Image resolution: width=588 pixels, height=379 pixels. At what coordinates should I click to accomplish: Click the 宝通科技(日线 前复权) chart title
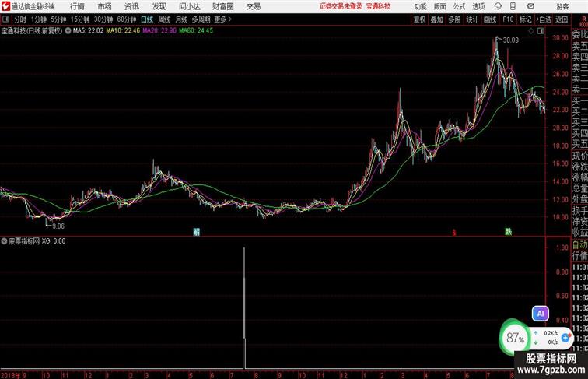pos(32,31)
